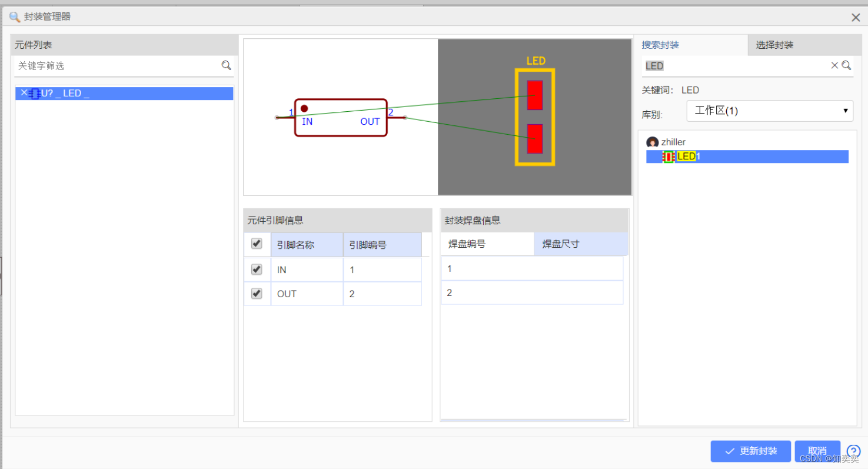Click the X mark on U? _ LED _ row
The image size is (868, 469).
(24, 92)
